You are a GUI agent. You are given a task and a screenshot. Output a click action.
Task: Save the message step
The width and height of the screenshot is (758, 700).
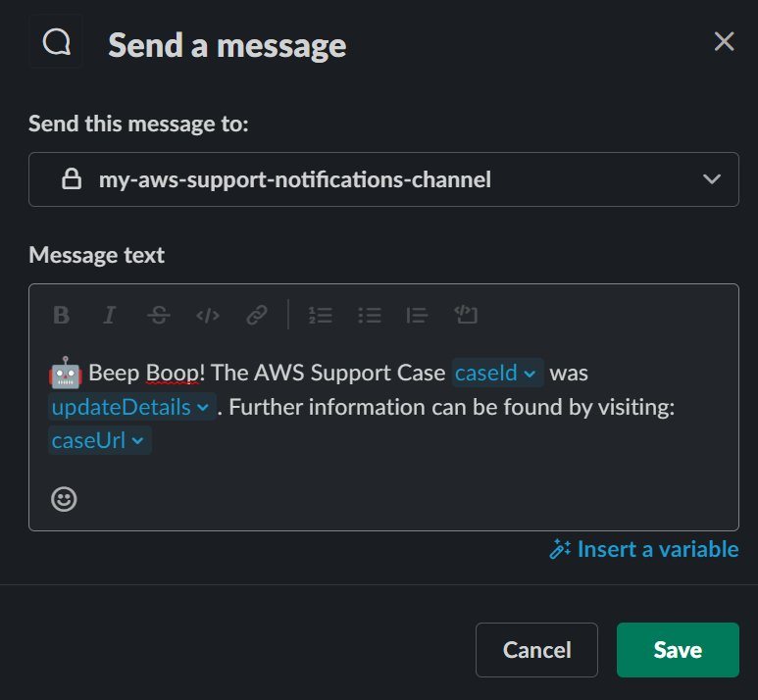click(678, 650)
